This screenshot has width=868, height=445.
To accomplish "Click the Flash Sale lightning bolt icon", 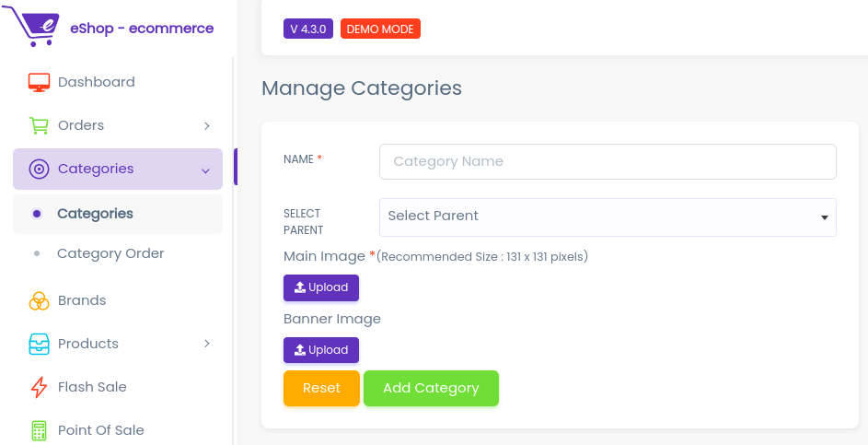I will (39, 387).
